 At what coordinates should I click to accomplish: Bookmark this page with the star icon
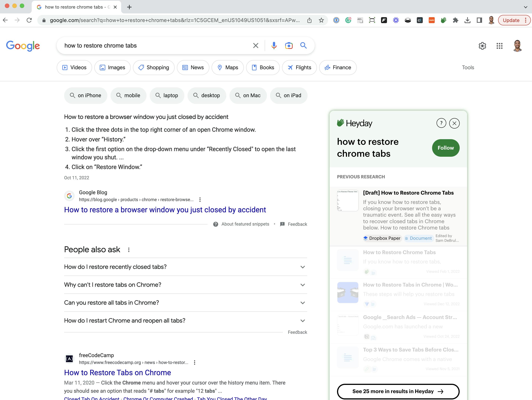pyautogui.click(x=321, y=20)
